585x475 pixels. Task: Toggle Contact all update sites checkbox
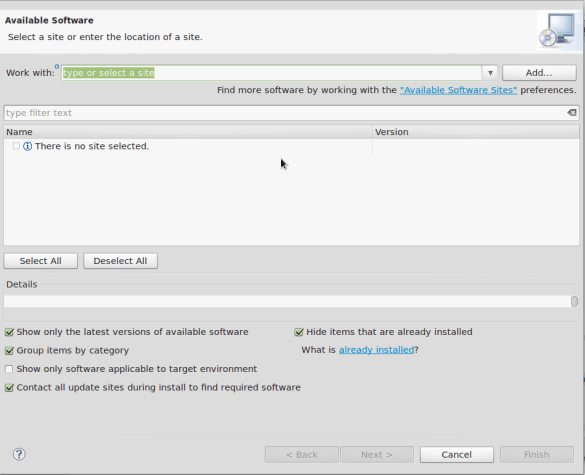coord(9,388)
